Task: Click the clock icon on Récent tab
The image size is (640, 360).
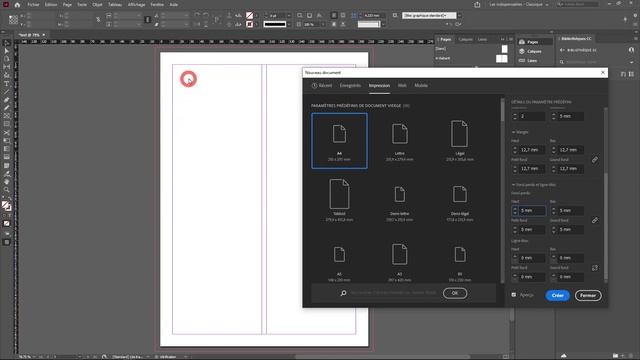Action: pyautogui.click(x=314, y=86)
